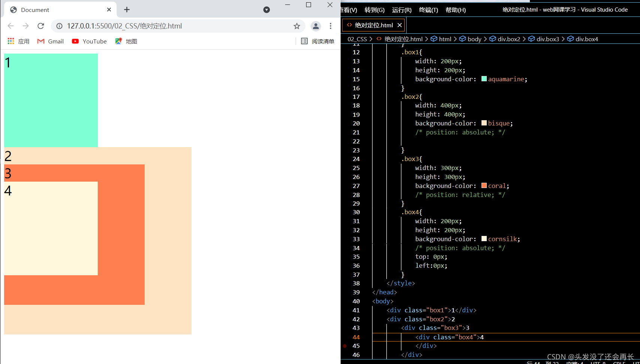The image size is (640, 364).
Task: Select the Document browser tab
Action: [x=60, y=10]
